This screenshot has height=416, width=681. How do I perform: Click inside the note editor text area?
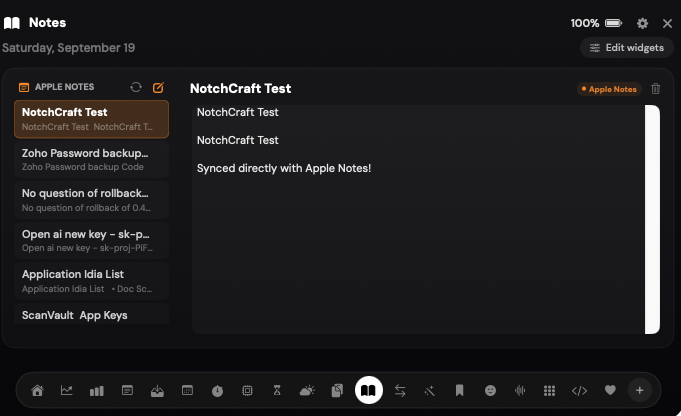pos(418,219)
